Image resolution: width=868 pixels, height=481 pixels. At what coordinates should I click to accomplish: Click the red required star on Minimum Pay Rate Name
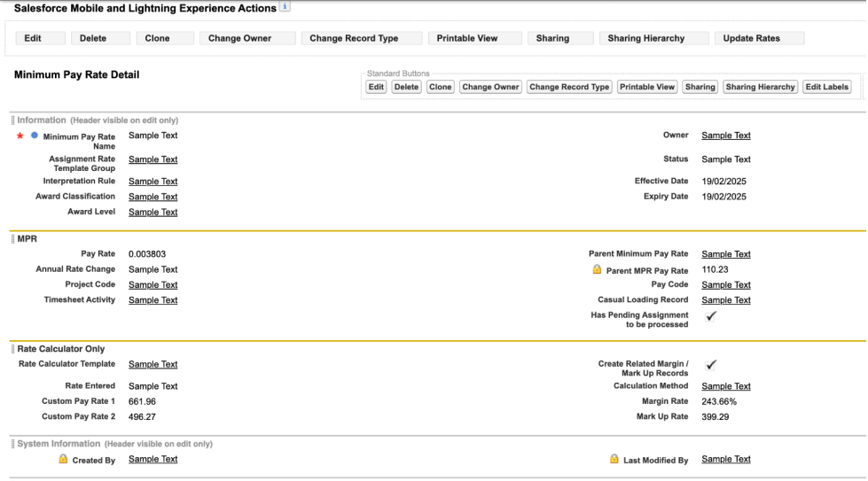[20, 136]
